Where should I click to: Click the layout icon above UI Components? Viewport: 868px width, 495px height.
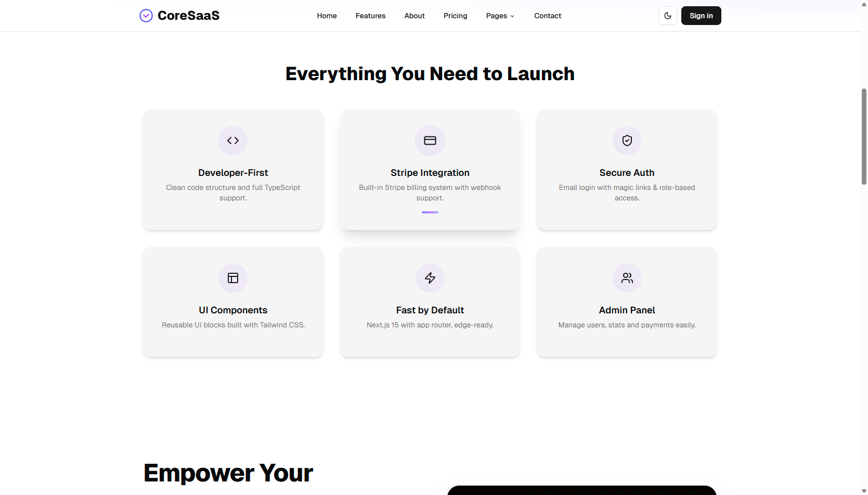point(233,278)
